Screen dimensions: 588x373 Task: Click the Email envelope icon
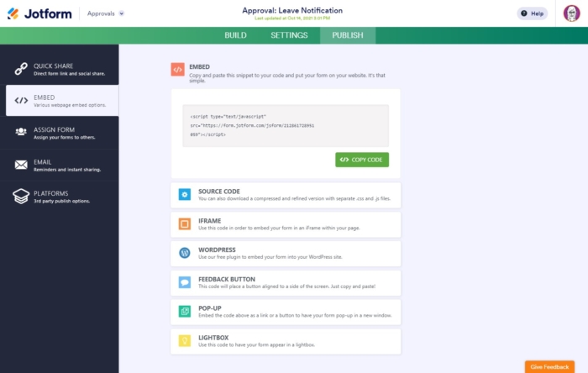[x=21, y=165]
